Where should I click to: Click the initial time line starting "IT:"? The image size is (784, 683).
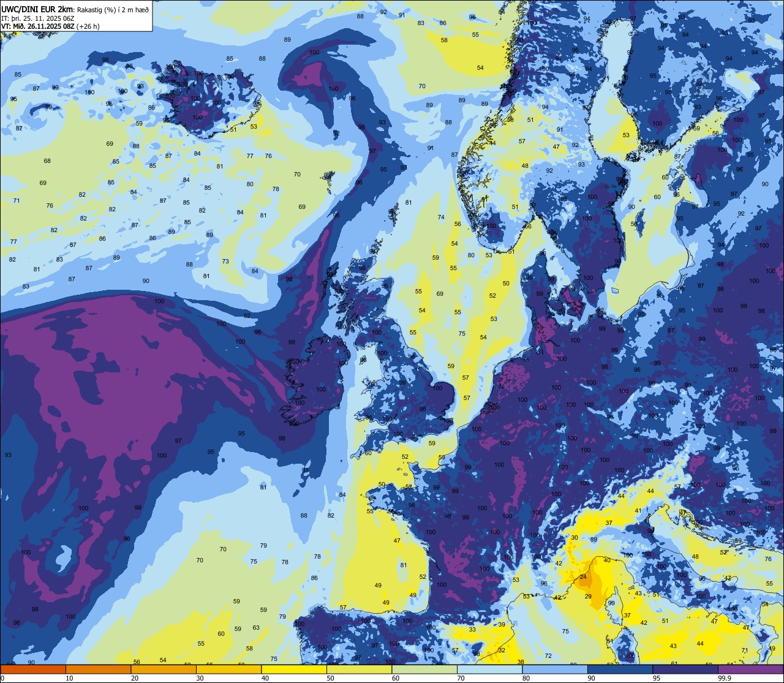pos(38,18)
